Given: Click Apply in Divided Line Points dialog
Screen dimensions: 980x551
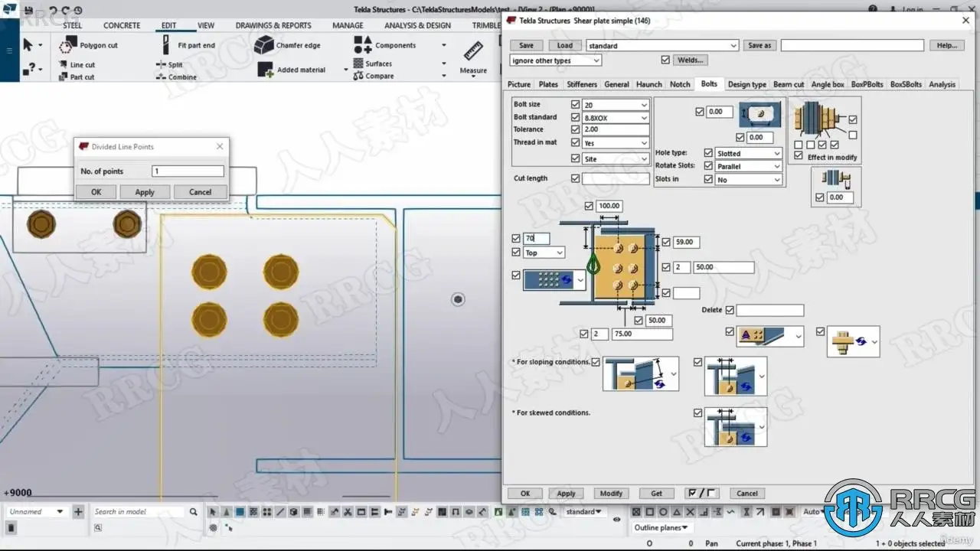Looking at the screenshot, I should [145, 192].
